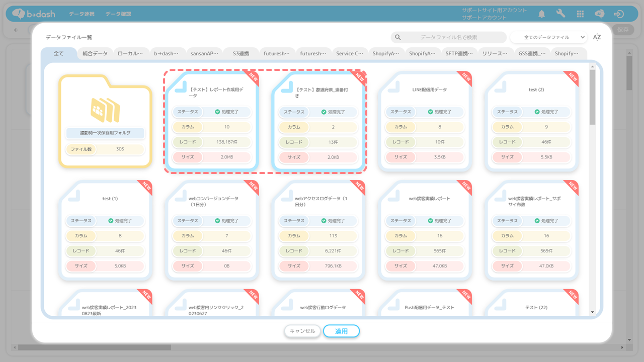
Task: Click the green status check on test (2)
Action: pos(537,112)
